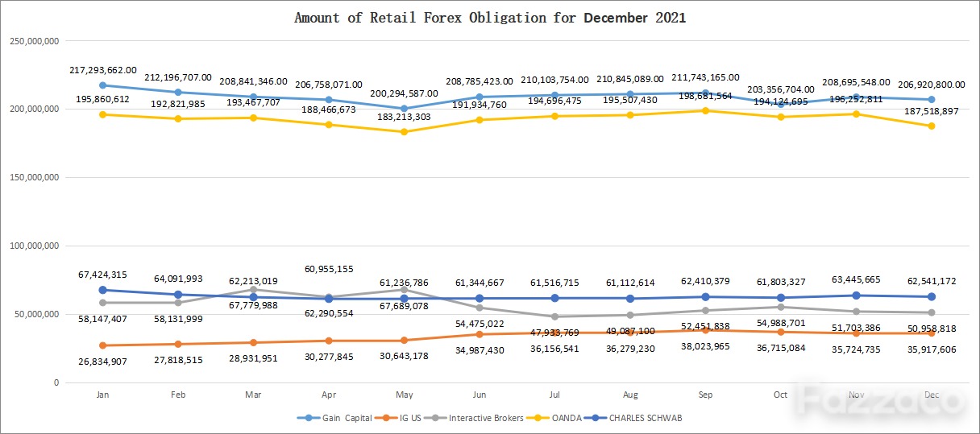Click data label 60,955,155

pyautogui.click(x=329, y=269)
